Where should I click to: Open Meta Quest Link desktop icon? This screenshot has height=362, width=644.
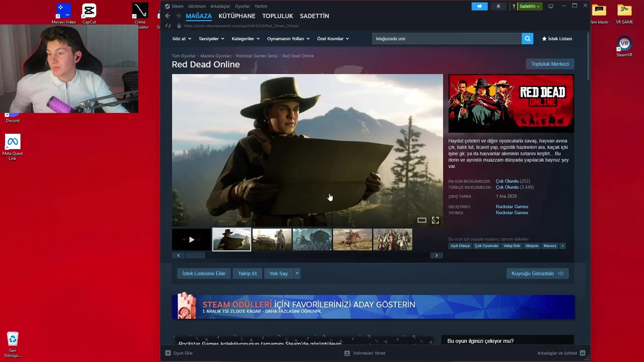pyautogui.click(x=13, y=147)
